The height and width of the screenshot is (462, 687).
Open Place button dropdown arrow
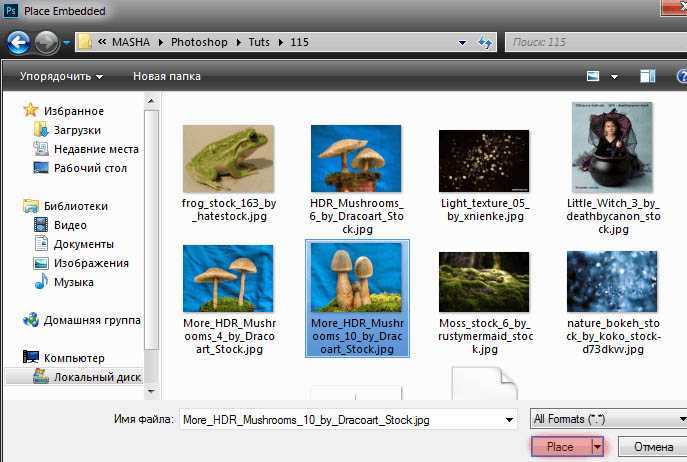(x=597, y=447)
